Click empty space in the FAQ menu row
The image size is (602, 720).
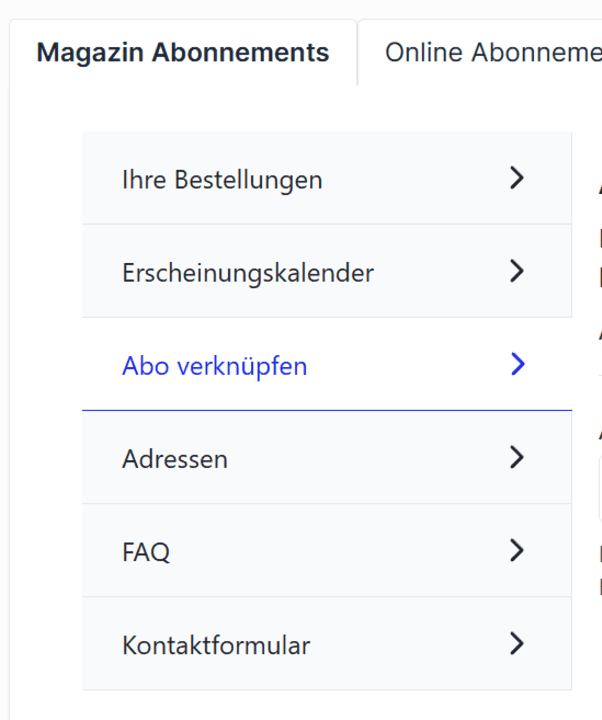coord(340,551)
